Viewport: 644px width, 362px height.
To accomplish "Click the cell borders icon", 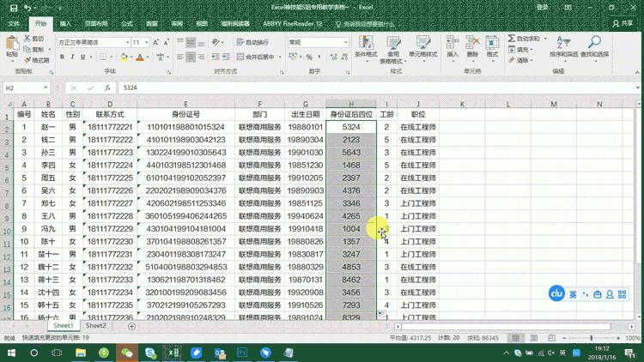I will coord(103,57).
